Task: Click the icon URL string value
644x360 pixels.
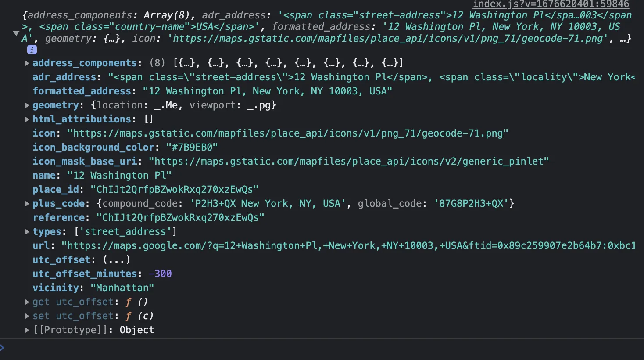Action: click(288, 133)
